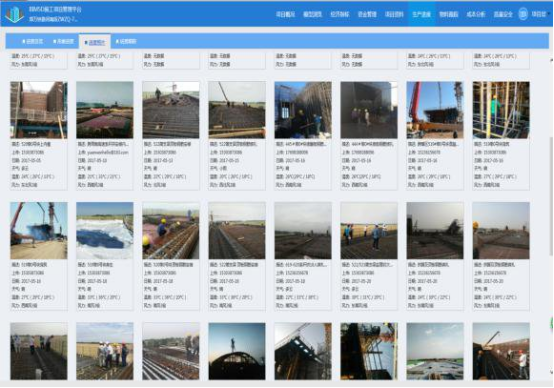This screenshot has width=554, height=388.
Task: Open the scaffolded red brick building photo
Action: (39, 110)
